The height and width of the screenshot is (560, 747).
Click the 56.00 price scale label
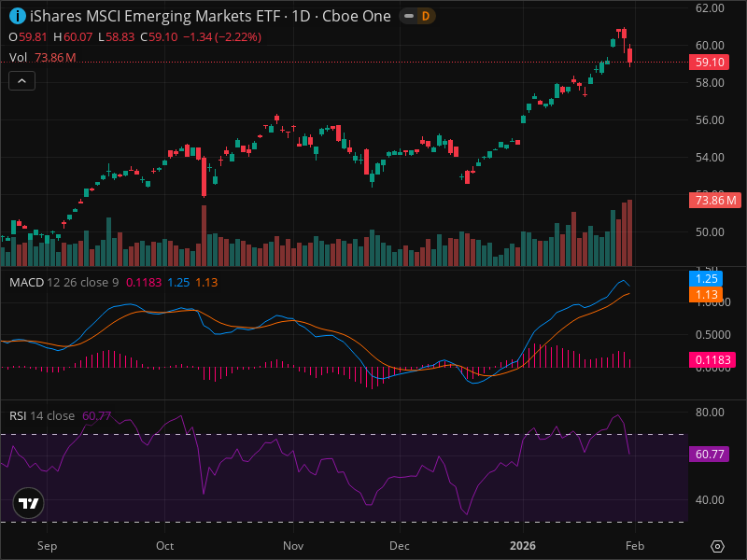coord(710,120)
